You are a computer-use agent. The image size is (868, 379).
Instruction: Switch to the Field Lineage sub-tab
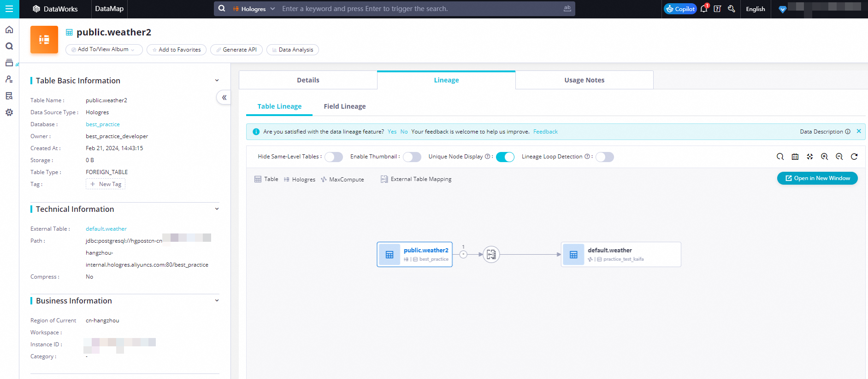point(345,106)
